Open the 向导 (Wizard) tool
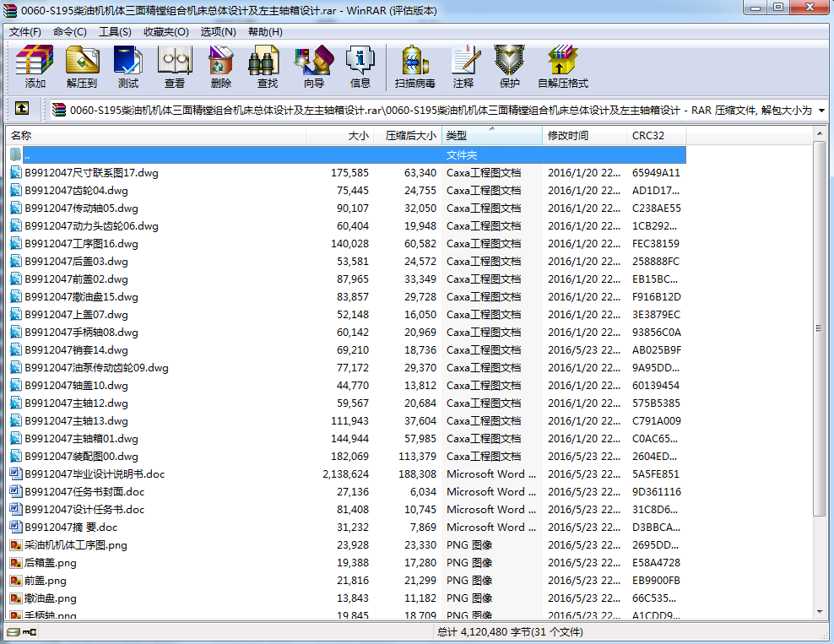834x644 pixels. tap(314, 67)
